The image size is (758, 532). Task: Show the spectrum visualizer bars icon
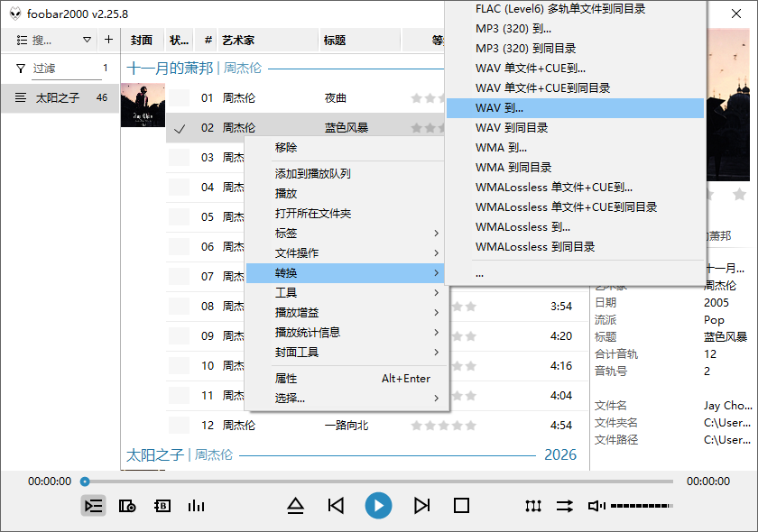click(196, 506)
